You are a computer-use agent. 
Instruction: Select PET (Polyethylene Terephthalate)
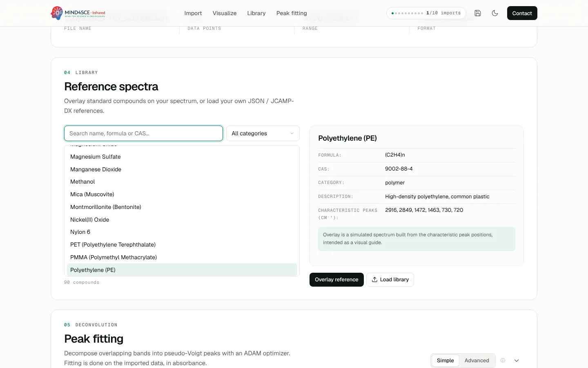[x=182, y=245]
